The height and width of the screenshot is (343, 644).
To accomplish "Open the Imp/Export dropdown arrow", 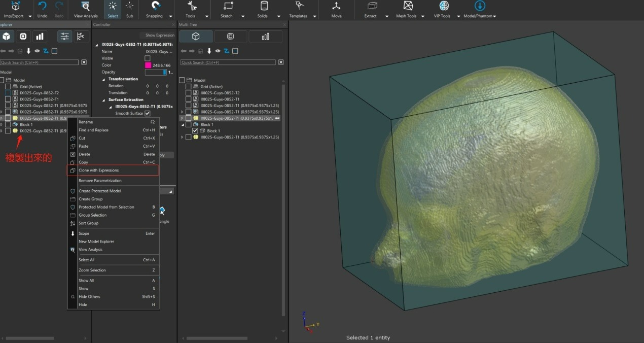I will pos(30,16).
